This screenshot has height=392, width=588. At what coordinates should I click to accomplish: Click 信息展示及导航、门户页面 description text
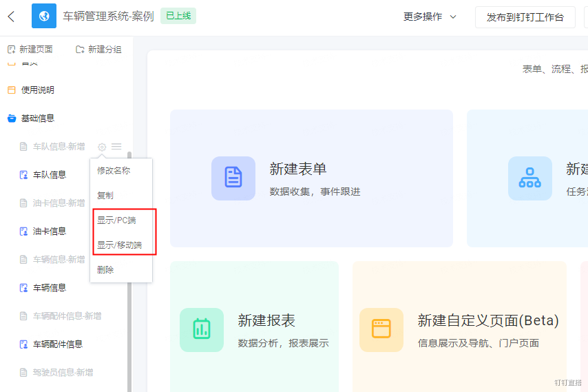479,343
